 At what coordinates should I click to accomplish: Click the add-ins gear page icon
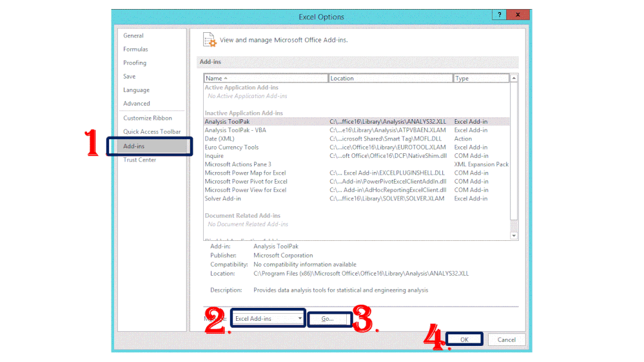[x=210, y=40]
